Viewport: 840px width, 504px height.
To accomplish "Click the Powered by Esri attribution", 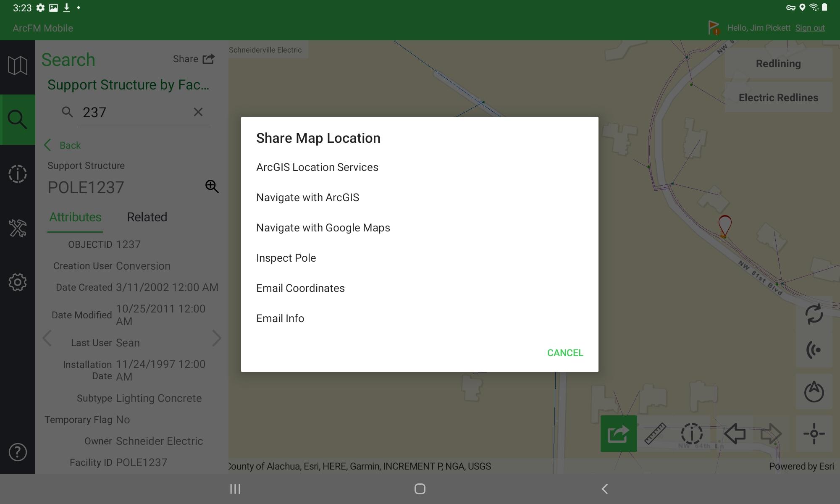I will [801, 466].
